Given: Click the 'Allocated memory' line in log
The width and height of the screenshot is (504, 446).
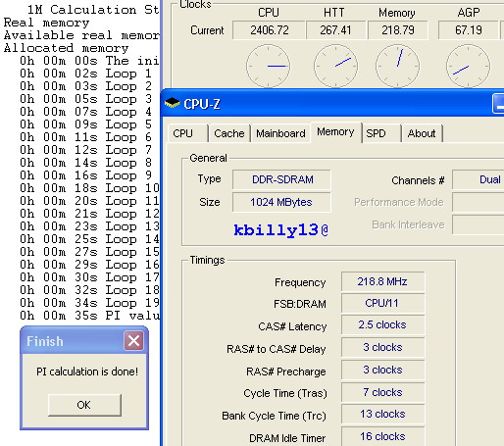Looking at the screenshot, I should coord(67,48).
